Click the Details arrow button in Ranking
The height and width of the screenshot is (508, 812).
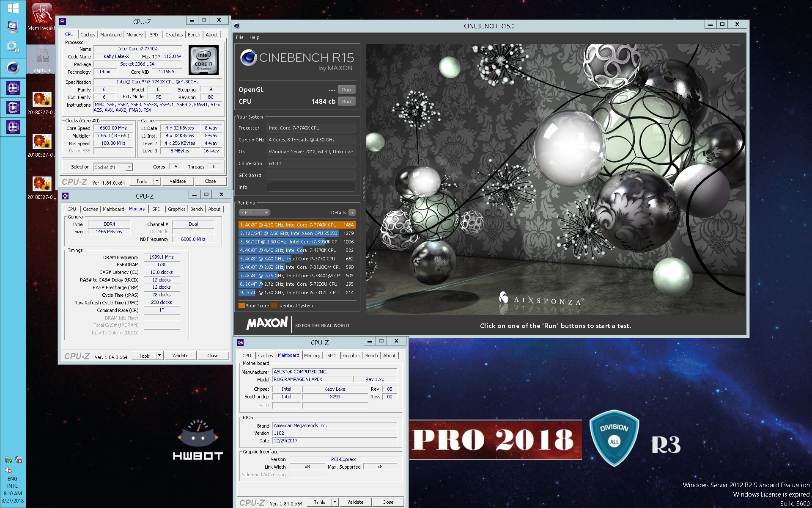point(352,213)
